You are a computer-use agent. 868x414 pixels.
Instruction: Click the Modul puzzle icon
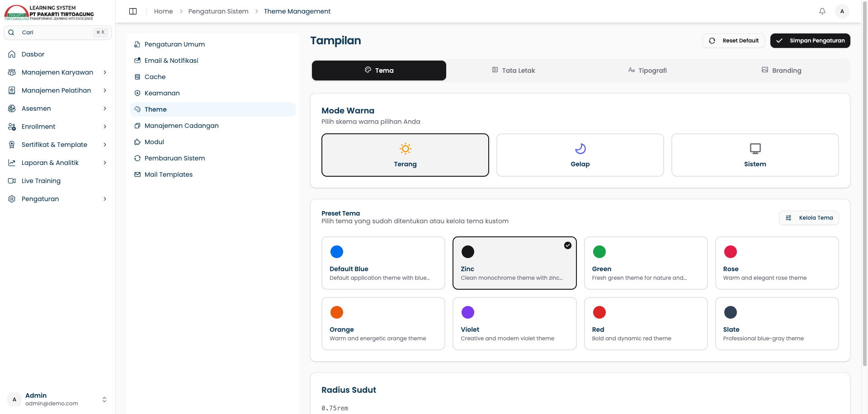[x=137, y=142]
